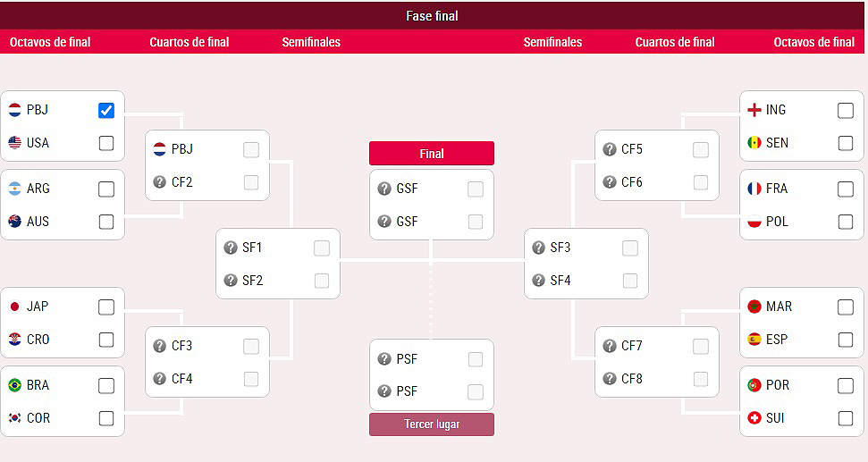Tick the checkbox for FRA
The width and height of the screenshot is (868, 462).
846,189
